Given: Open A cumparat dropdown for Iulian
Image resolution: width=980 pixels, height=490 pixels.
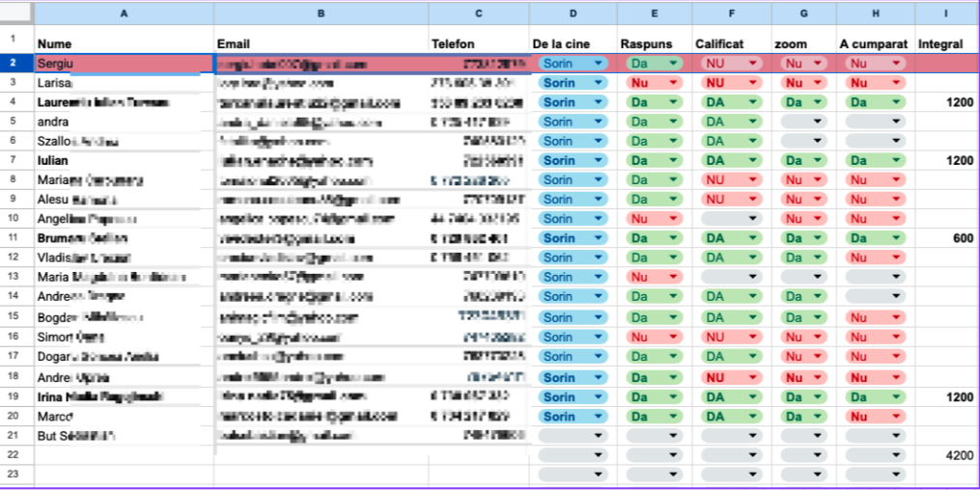Looking at the screenshot, I should click(x=897, y=161).
